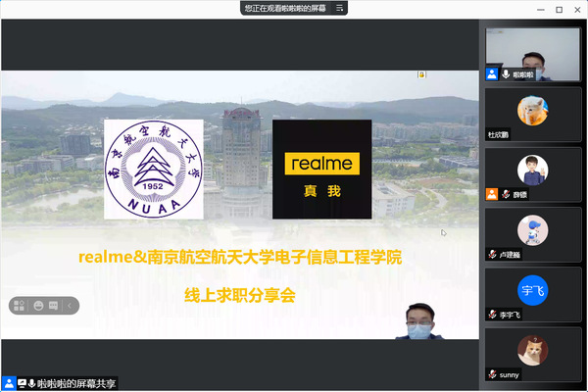Select 薛镖 participant avatar

coord(532,170)
